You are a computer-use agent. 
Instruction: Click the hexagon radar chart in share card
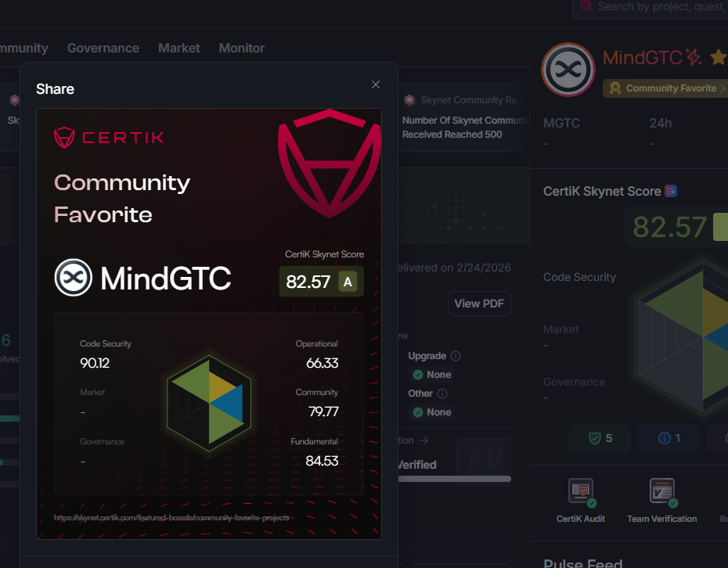point(209,403)
